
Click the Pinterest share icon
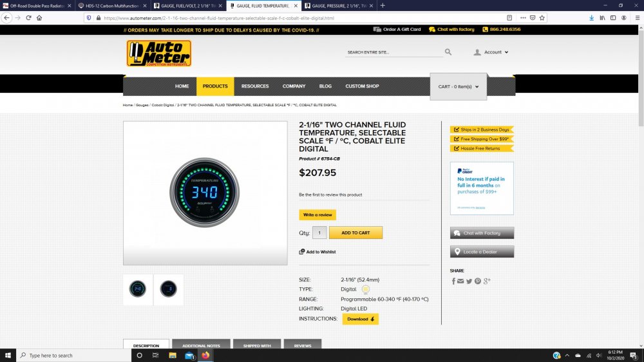pyautogui.click(x=477, y=281)
